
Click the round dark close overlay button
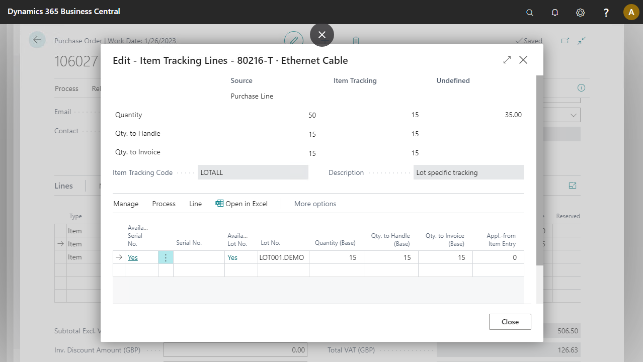coord(322,35)
